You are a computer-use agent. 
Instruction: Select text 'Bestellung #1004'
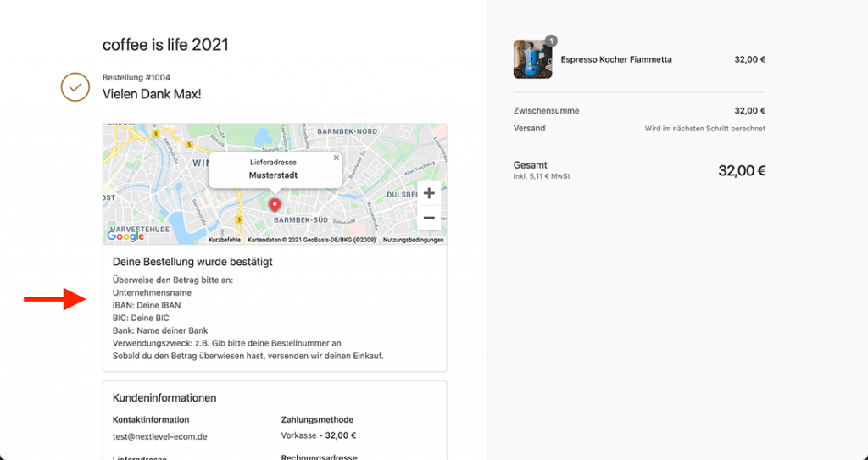click(136, 77)
